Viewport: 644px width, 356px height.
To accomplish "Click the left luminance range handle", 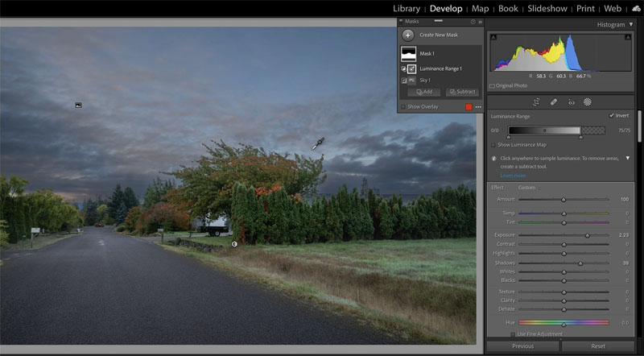I will coord(509,137).
